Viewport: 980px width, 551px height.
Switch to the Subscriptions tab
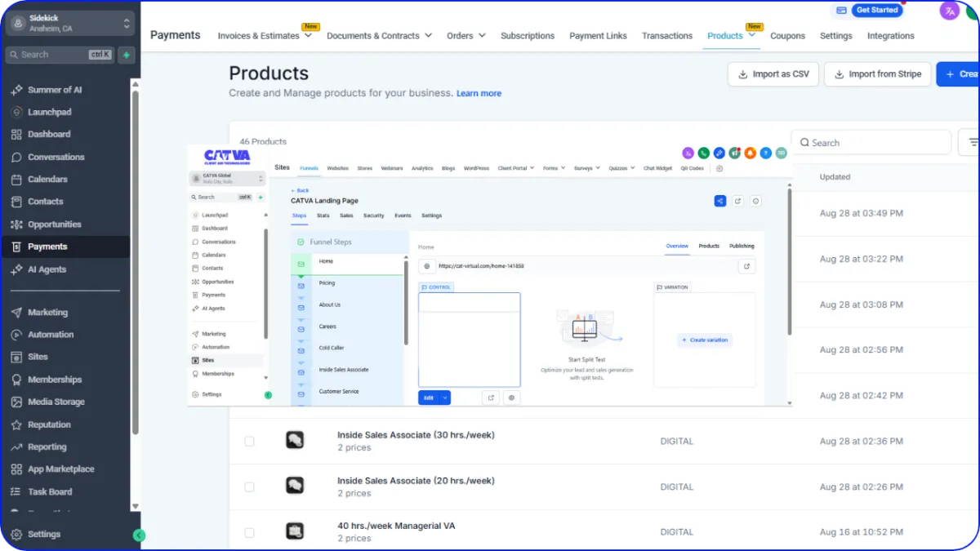528,36
